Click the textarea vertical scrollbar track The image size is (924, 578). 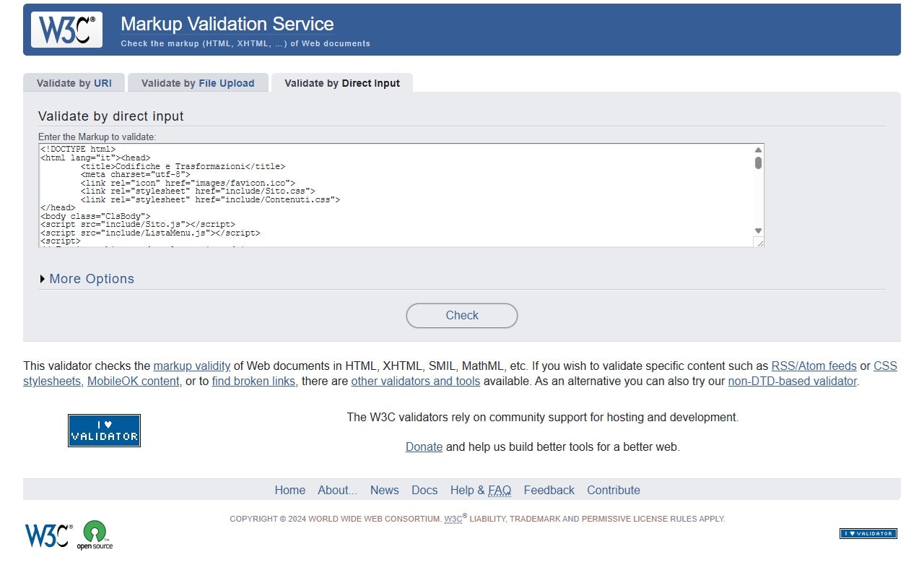tap(757, 195)
